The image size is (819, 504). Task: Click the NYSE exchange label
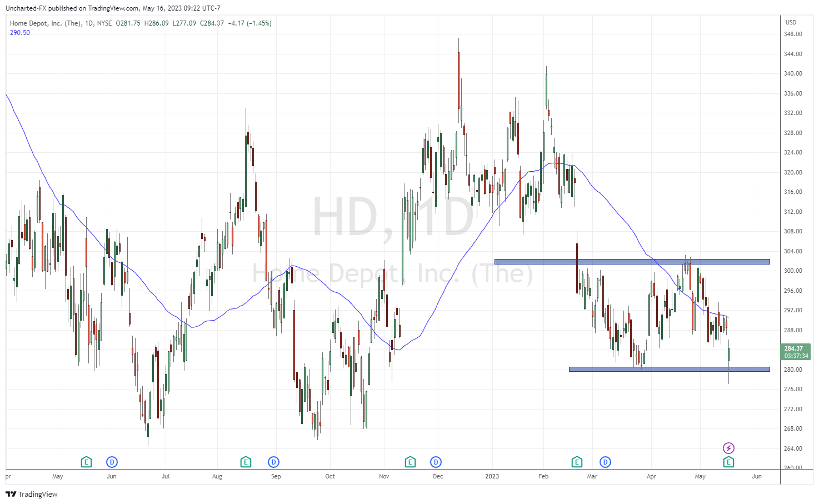[x=104, y=23]
